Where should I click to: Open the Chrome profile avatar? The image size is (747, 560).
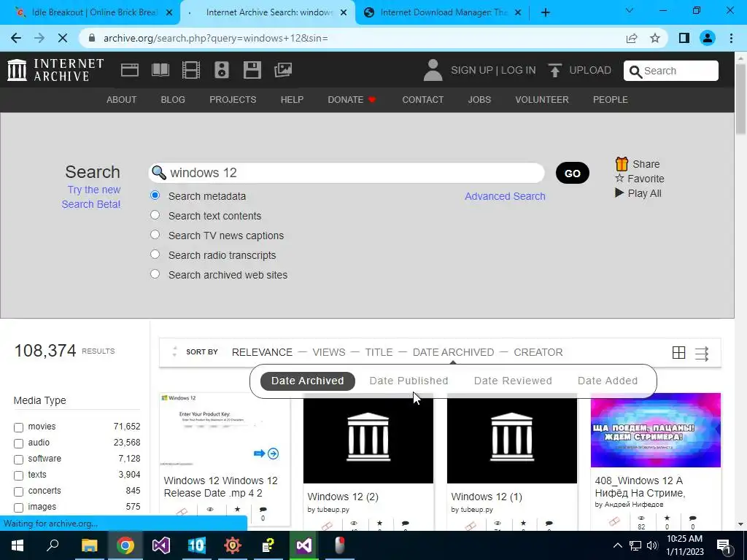tap(708, 38)
